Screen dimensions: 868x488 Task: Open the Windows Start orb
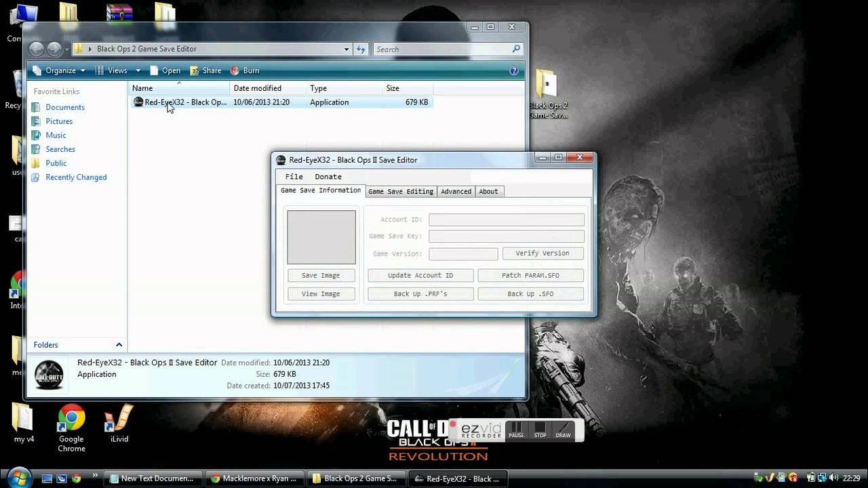(x=18, y=477)
